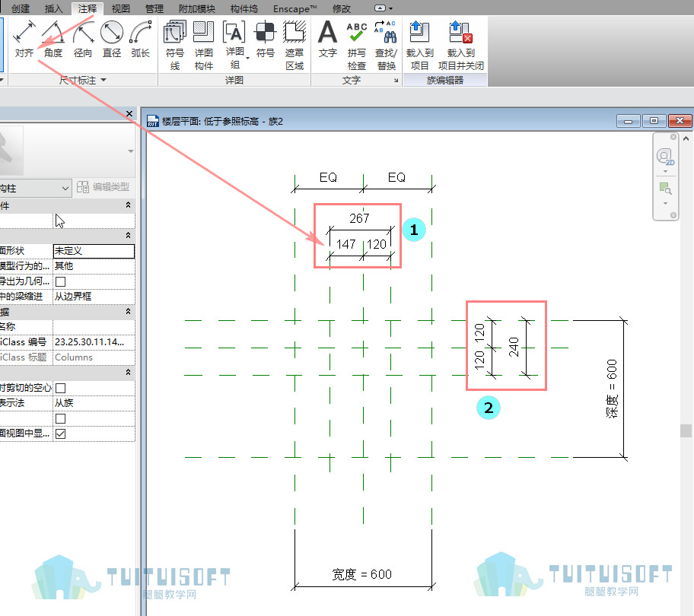Enable the 时剪切的空心 checkbox

[61, 389]
